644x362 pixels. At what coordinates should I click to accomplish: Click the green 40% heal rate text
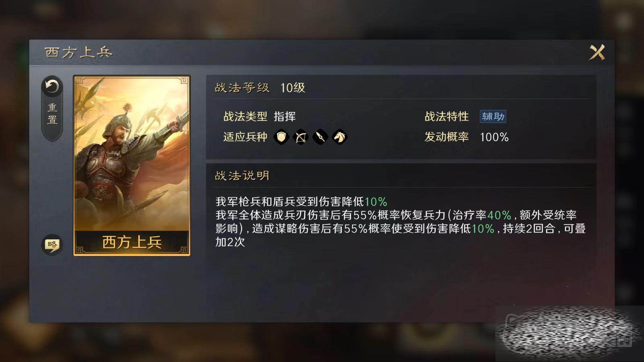499,215
